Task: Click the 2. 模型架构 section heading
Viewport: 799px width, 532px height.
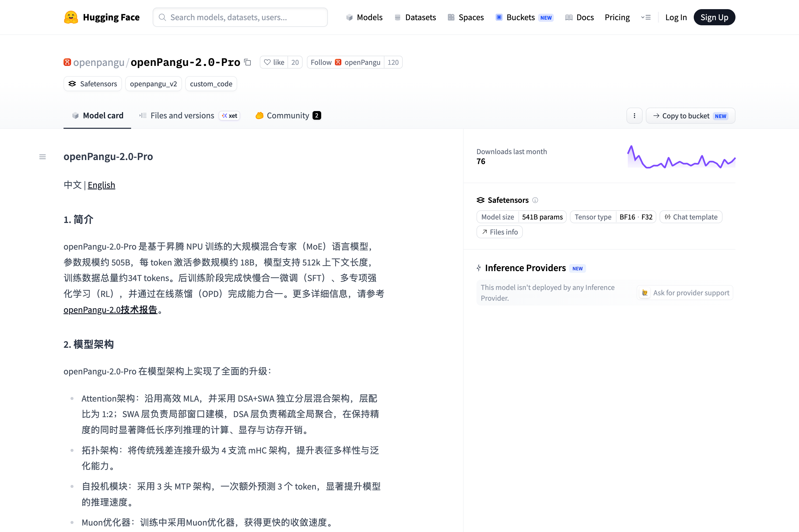Action: [89, 344]
